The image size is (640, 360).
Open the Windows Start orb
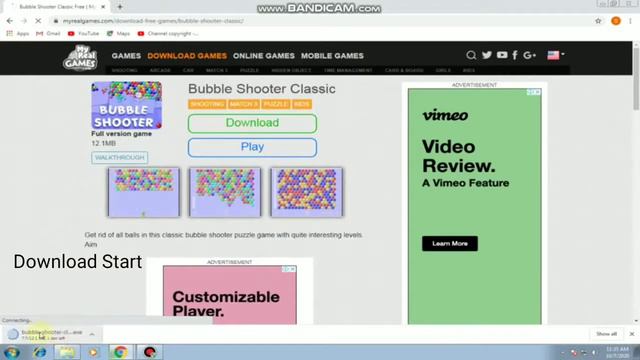point(11,352)
